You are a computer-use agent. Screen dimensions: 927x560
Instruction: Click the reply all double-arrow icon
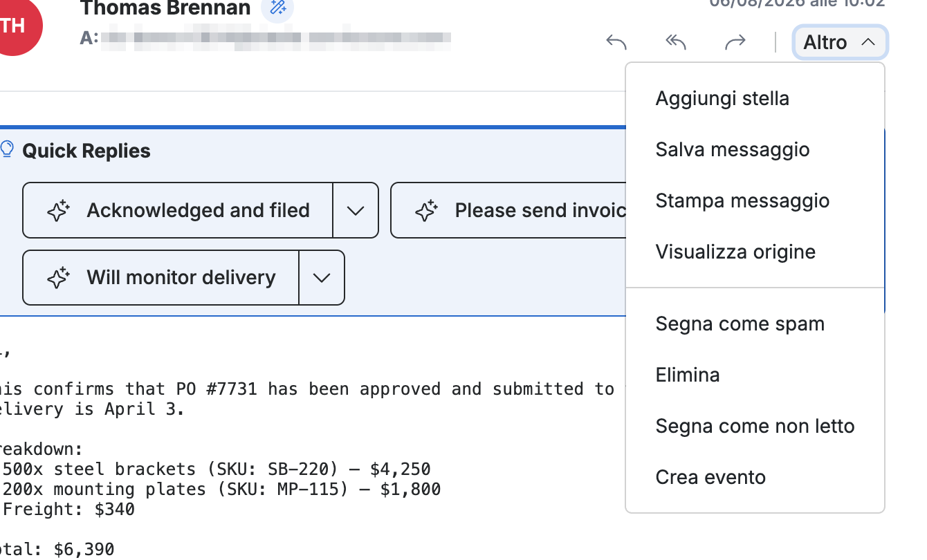[x=676, y=42]
